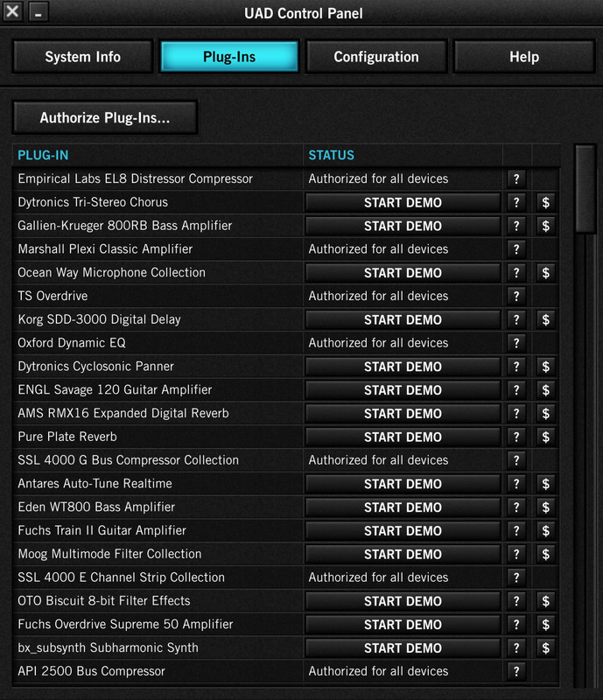Open help for SSL 4000 G Bus Compressor Collection

tap(516, 460)
